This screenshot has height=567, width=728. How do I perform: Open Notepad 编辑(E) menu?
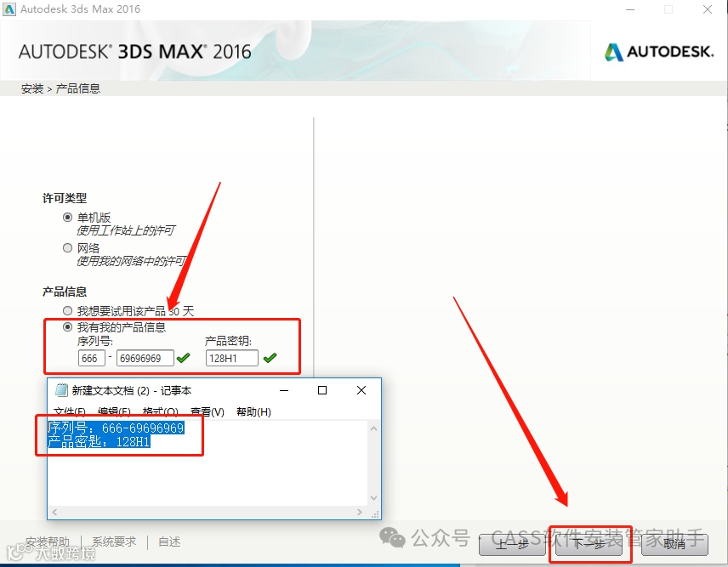114,412
